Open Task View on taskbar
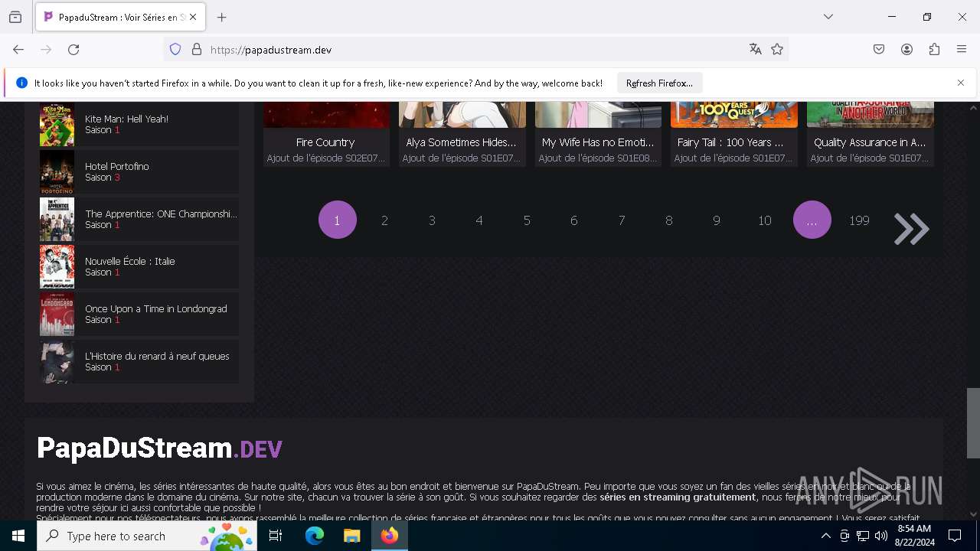Screen dimensions: 980x551 [276, 536]
